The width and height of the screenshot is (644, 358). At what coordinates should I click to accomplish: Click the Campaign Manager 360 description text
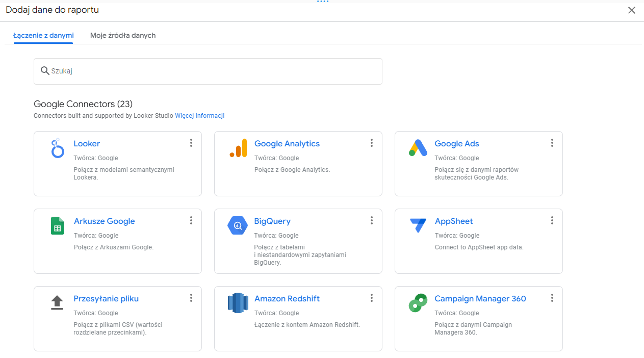(473, 328)
